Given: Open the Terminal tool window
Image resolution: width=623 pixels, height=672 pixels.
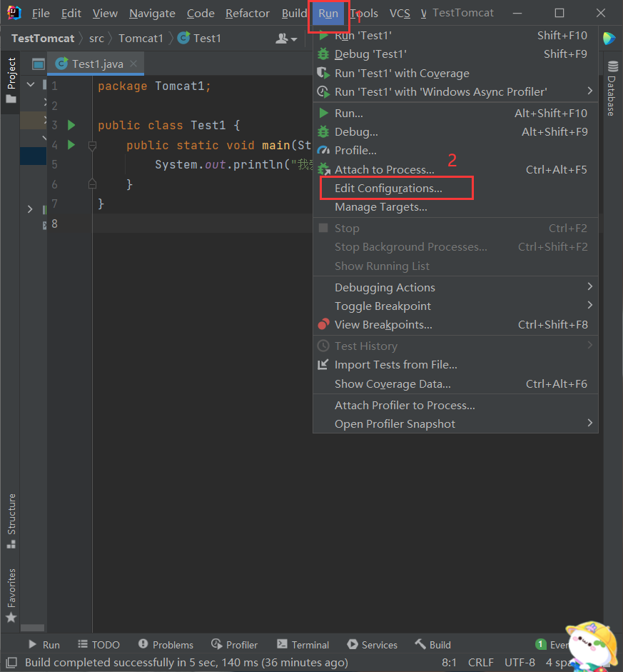Looking at the screenshot, I should coord(303,644).
